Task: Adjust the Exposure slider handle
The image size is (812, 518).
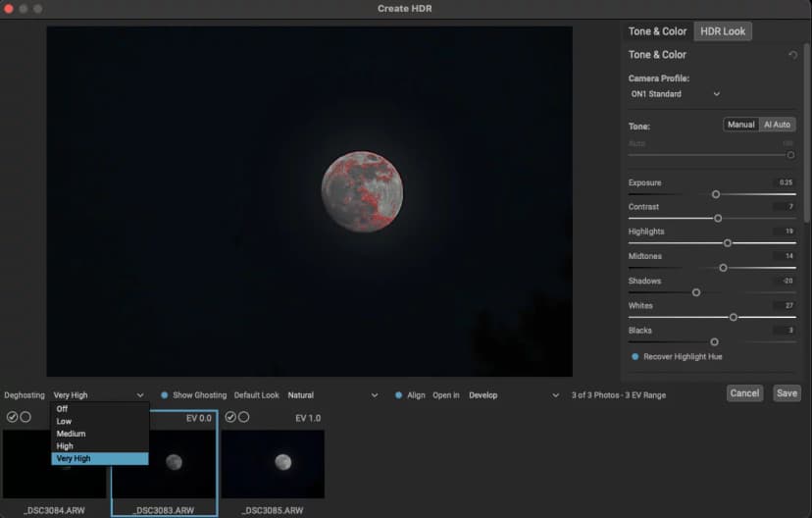Action: coord(716,194)
